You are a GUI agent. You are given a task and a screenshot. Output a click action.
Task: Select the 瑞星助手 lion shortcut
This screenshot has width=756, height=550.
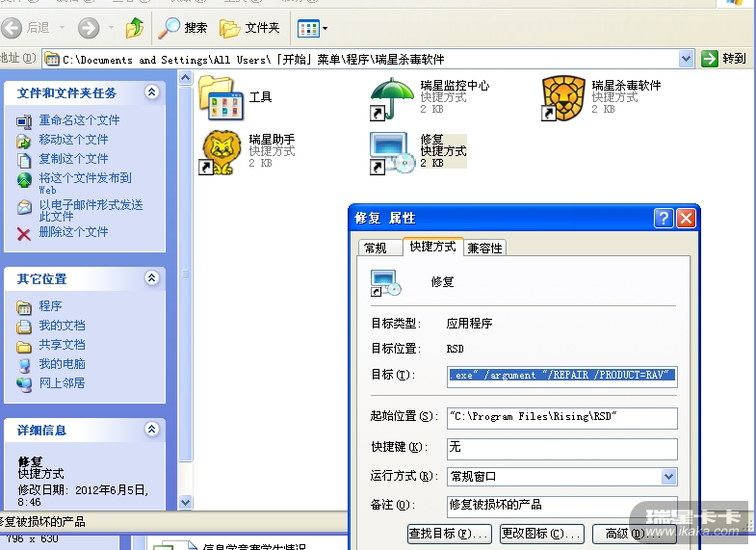tap(221, 152)
